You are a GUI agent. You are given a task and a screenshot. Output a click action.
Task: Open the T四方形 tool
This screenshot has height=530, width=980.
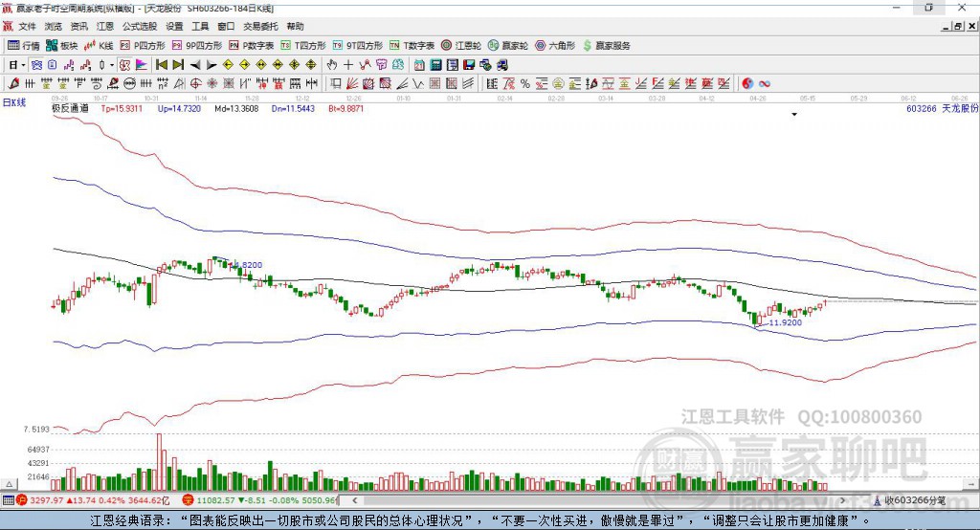(x=303, y=46)
